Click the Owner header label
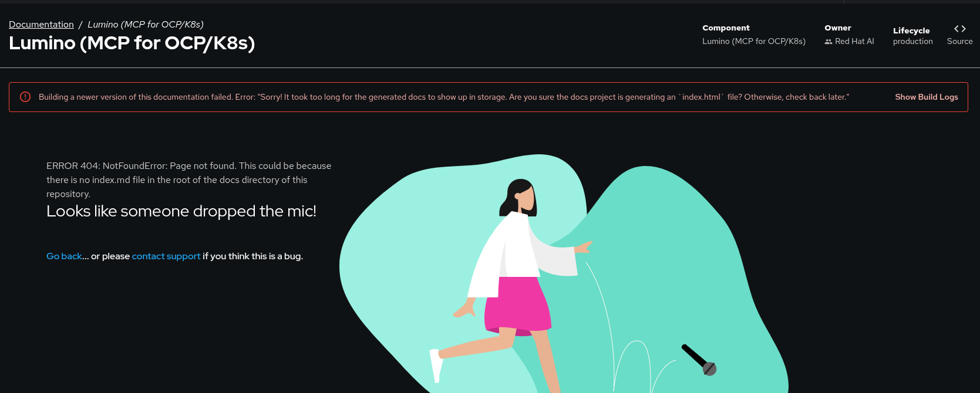Screen dimensions: 980x393 [838, 28]
